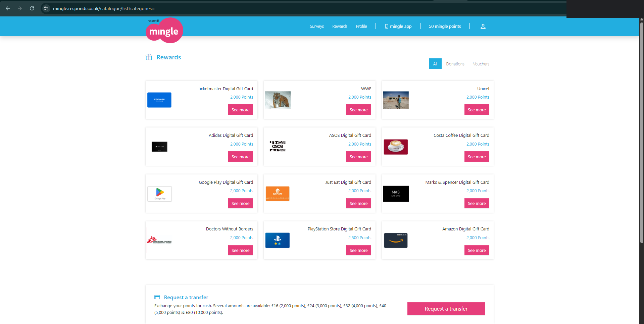Select the All filter tab

(435, 64)
